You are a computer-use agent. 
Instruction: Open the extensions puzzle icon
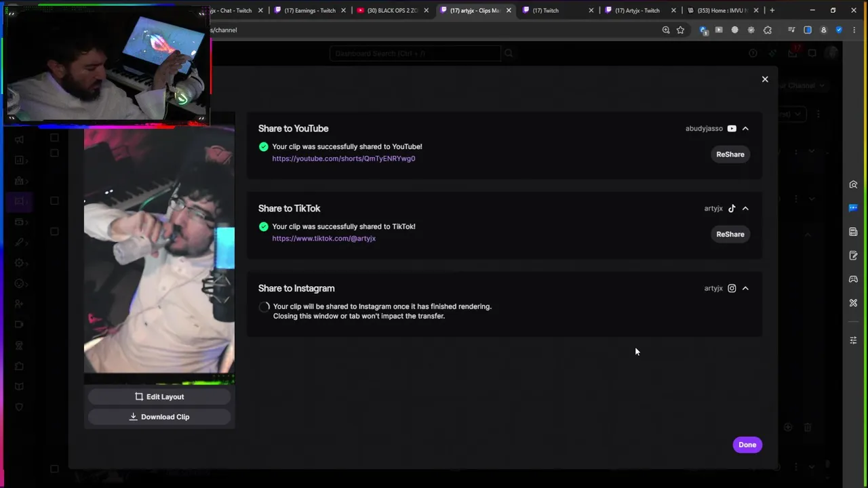768,30
